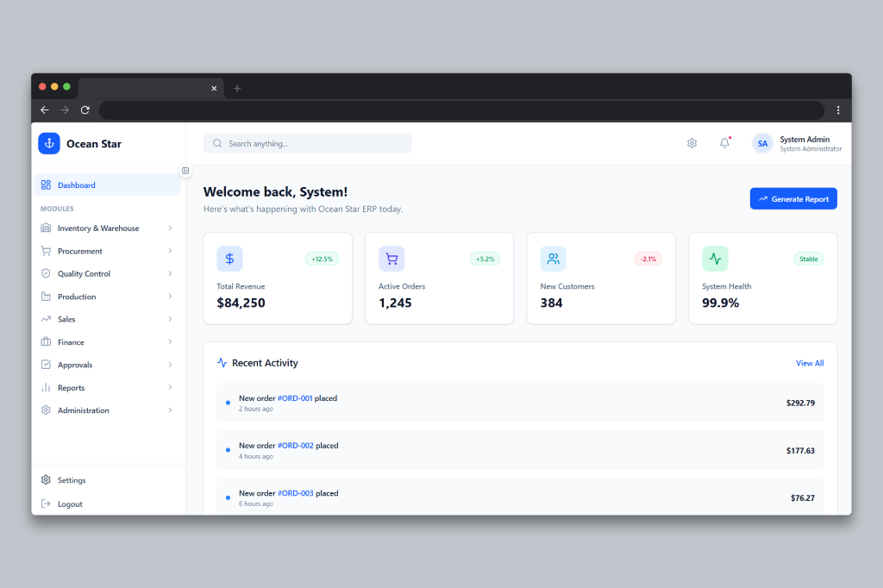Open a new browser tab
Viewport: 883px width, 588px height.
tap(237, 89)
